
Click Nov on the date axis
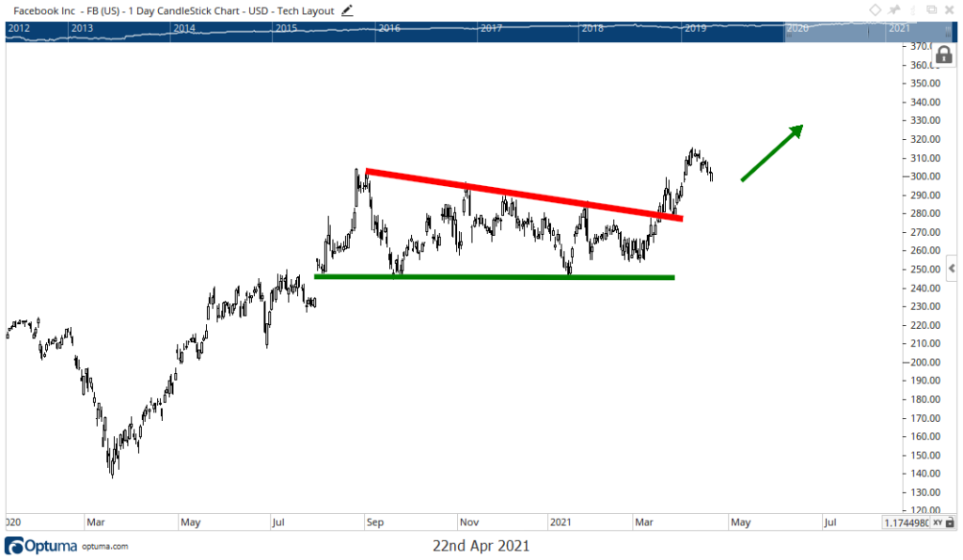click(469, 522)
